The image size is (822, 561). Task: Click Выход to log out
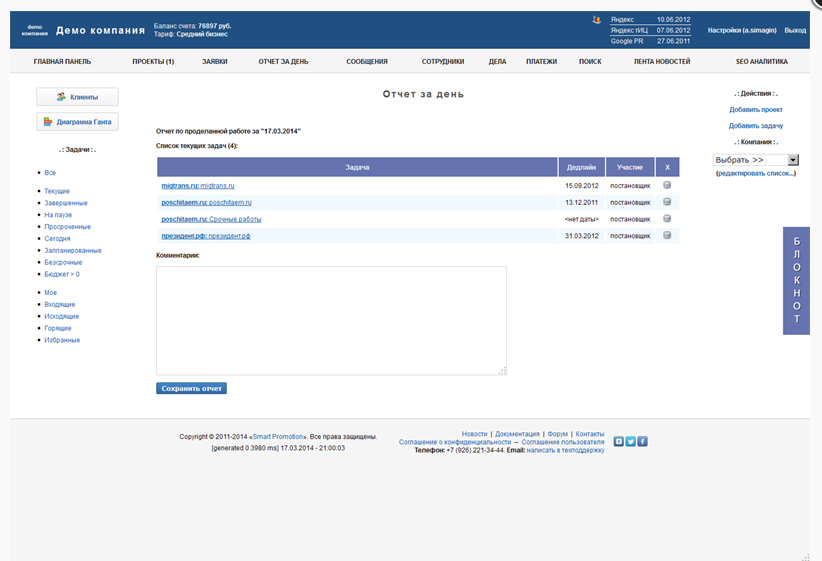tap(795, 30)
